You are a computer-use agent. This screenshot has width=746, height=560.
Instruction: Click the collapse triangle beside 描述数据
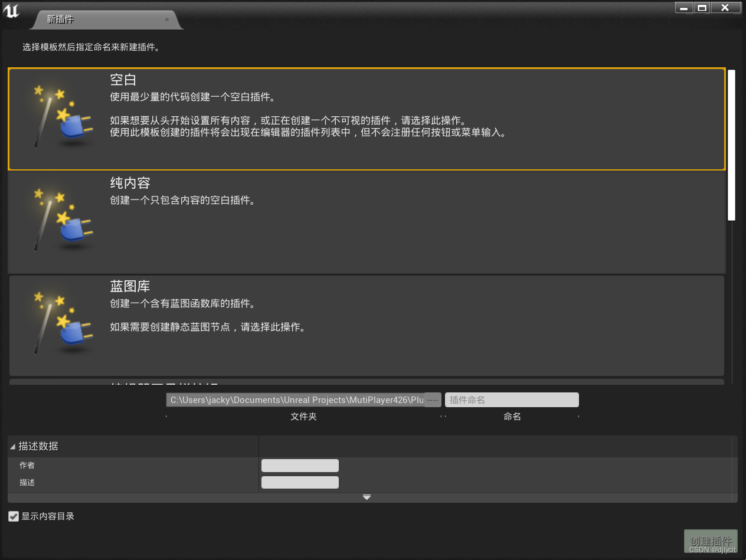point(12,446)
